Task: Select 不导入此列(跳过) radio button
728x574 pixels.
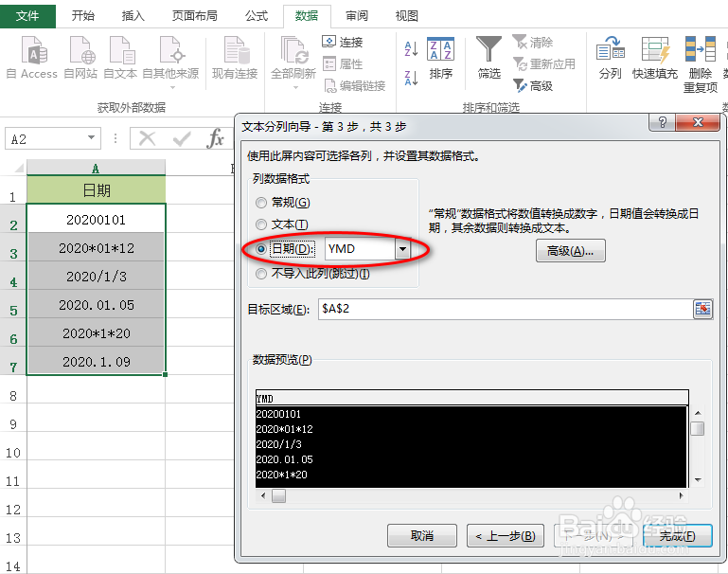Action: (261, 274)
